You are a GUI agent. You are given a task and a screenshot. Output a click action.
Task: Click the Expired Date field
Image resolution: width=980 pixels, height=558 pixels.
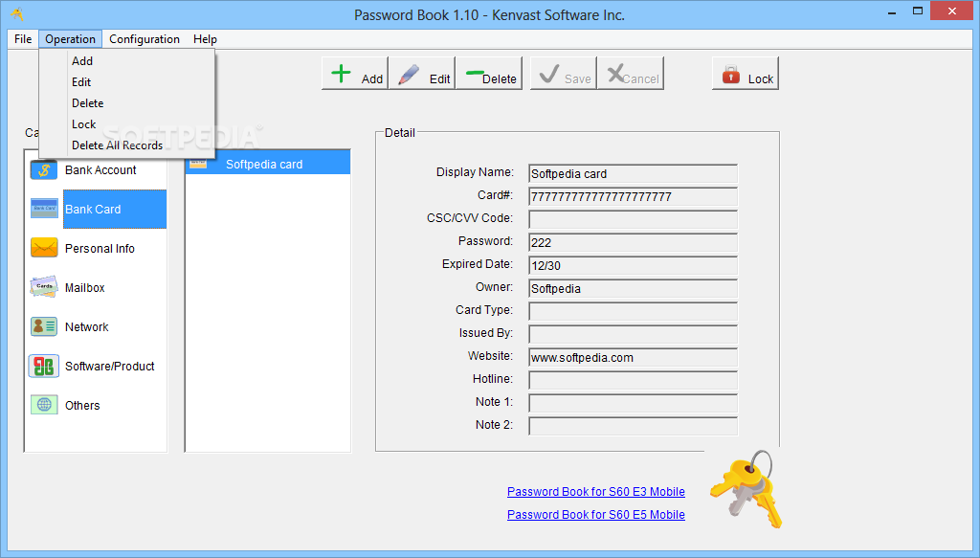633,265
